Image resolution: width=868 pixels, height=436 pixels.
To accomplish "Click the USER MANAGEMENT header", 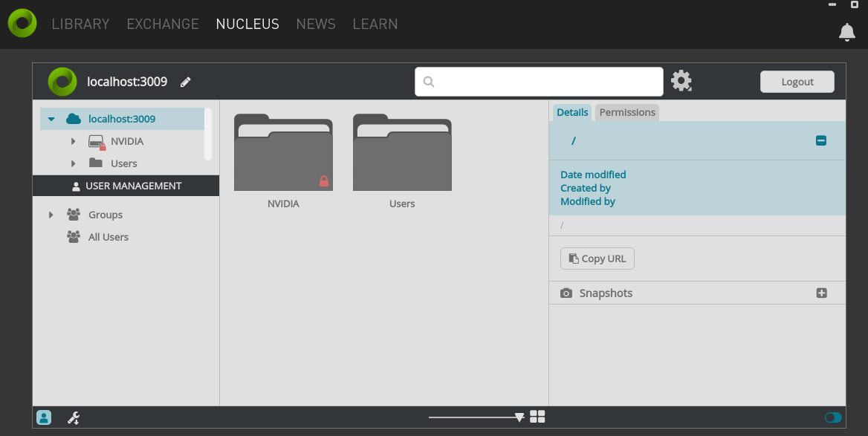I will (x=126, y=186).
